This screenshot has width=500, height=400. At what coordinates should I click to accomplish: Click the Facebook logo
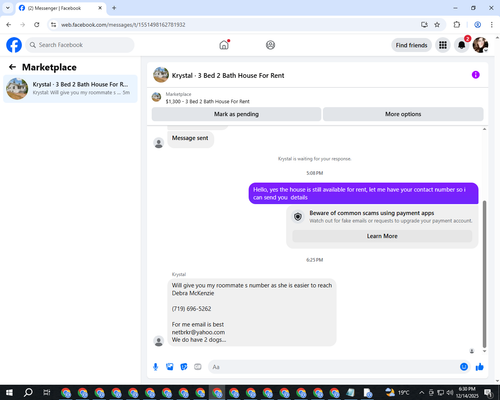click(x=14, y=45)
